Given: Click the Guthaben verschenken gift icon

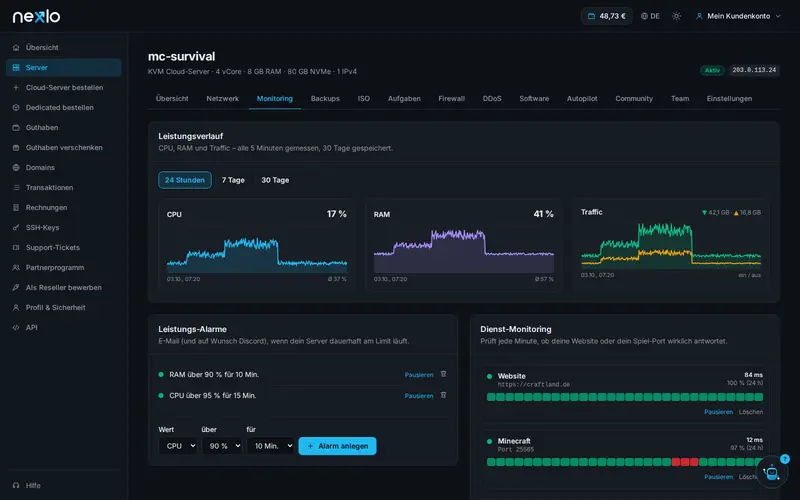Looking at the screenshot, I should point(16,147).
